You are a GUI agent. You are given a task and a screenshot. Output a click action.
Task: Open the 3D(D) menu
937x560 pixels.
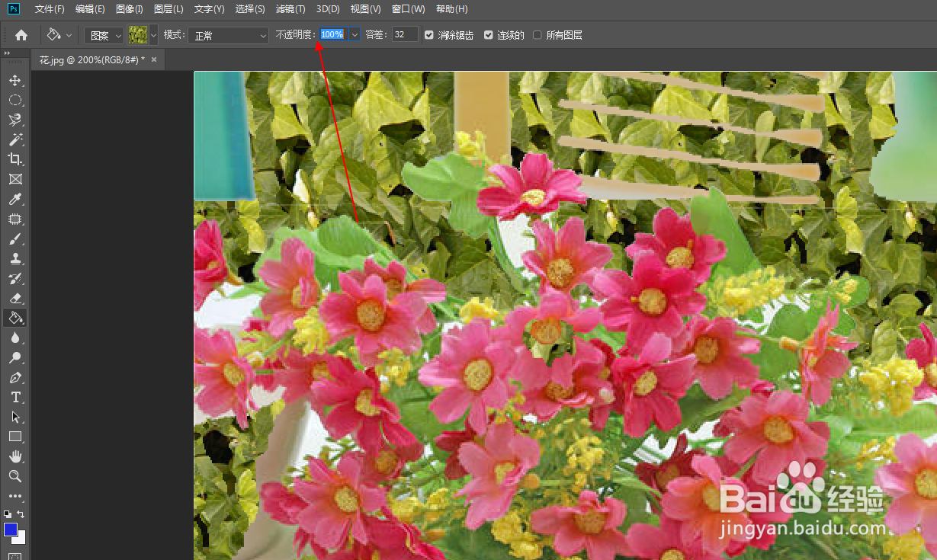click(x=328, y=9)
